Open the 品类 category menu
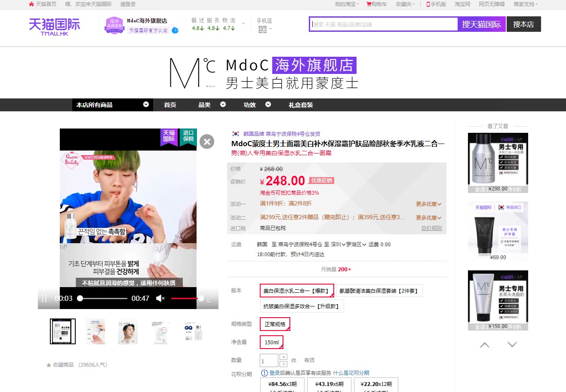Screen dimensions: 566x392 pyautogui.click(x=212, y=105)
